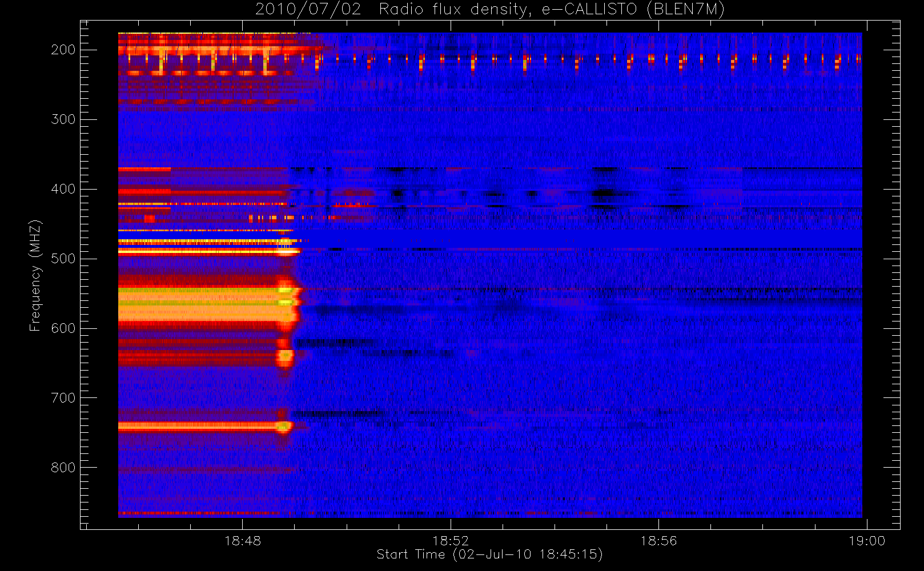Image resolution: width=924 pixels, height=571 pixels.
Task: Click the 800 frequency tick label
Action: tap(63, 468)
